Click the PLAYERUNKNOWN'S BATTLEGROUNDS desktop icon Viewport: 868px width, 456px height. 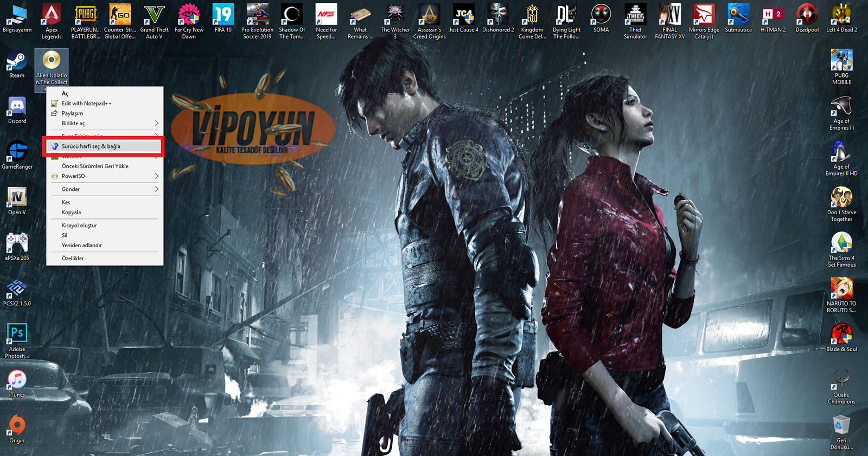tap(86, 22)
